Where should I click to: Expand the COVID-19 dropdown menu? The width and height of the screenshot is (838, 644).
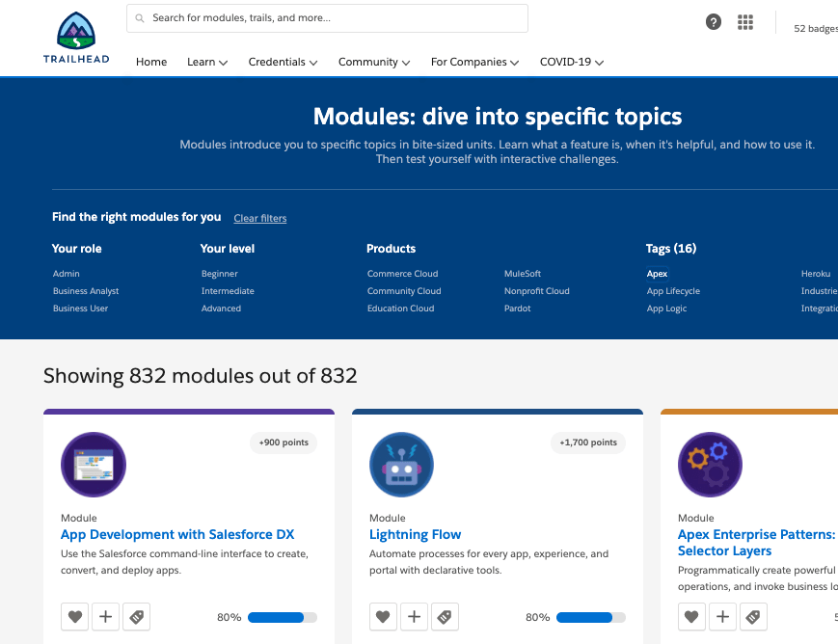(x=572, y=62)
